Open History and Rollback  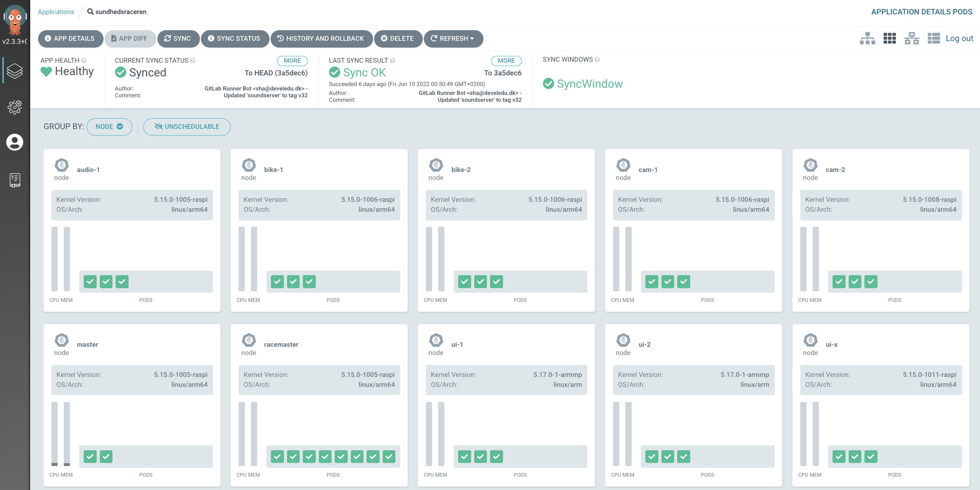(321, 38)
